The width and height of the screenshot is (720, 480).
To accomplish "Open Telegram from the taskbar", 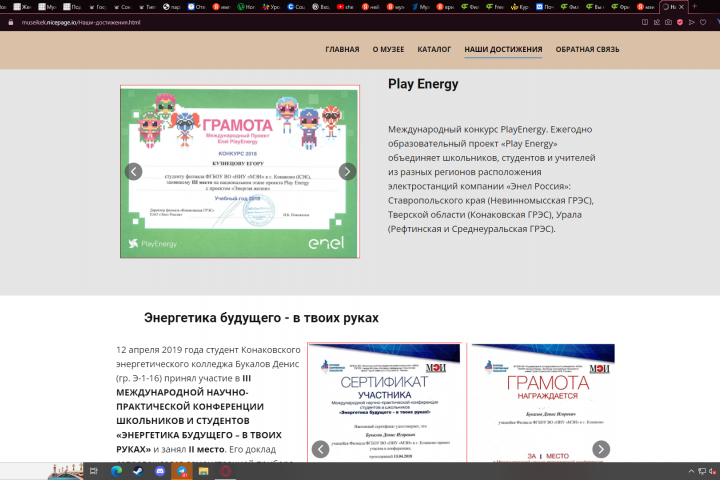I will 182,471.
